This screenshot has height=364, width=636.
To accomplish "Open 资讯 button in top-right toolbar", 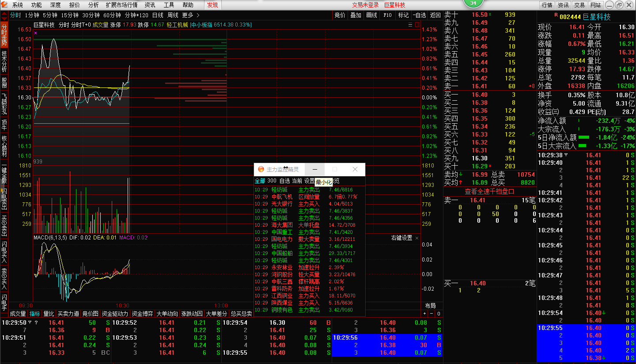I will (x=563, y=5).
